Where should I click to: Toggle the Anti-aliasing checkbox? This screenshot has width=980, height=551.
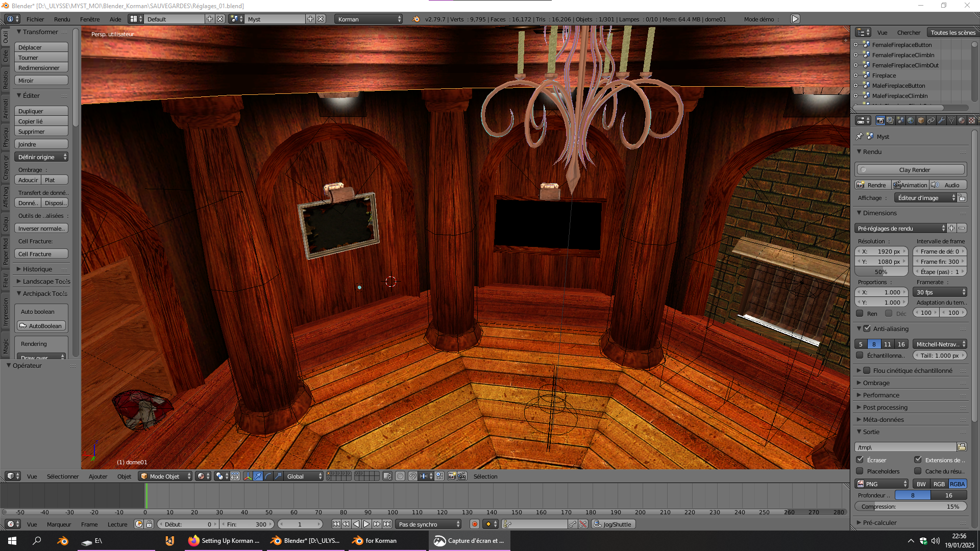867,329
